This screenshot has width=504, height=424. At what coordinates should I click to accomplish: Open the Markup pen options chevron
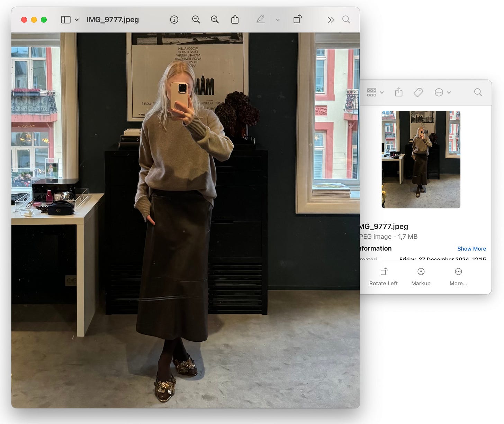click(278, 20)
